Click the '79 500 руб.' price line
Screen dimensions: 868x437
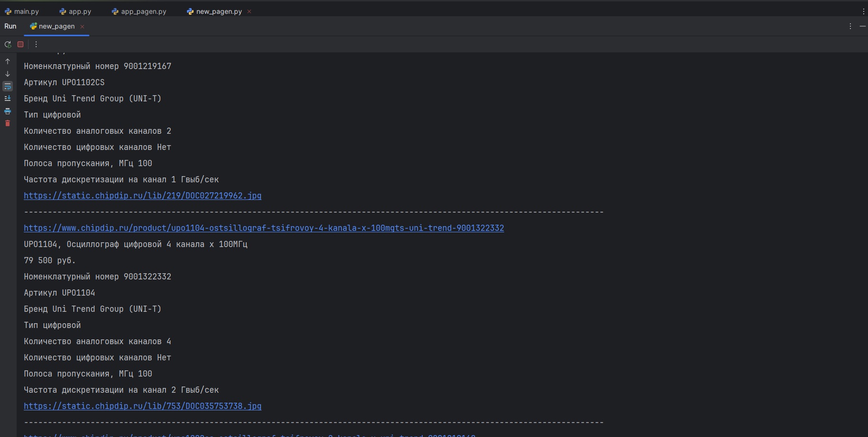pyautogui.click(x=50, y=260)
